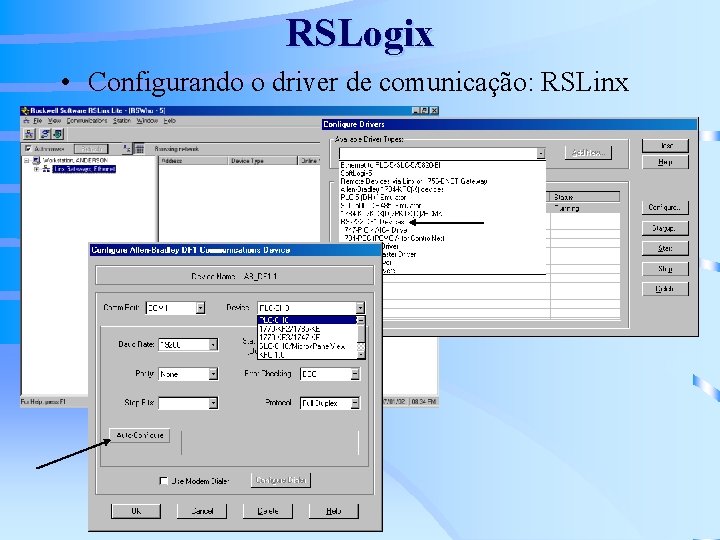
Task: Open the View menu in RSLinx
Action: (54, 121)
